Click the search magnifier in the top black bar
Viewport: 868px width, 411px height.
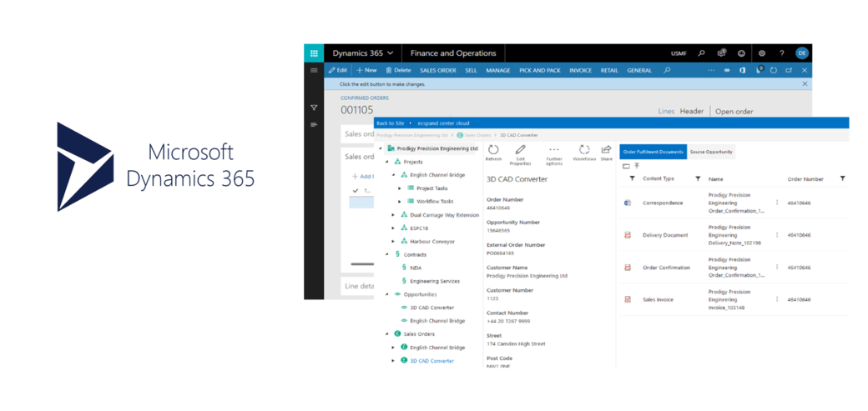click(701, 53)
